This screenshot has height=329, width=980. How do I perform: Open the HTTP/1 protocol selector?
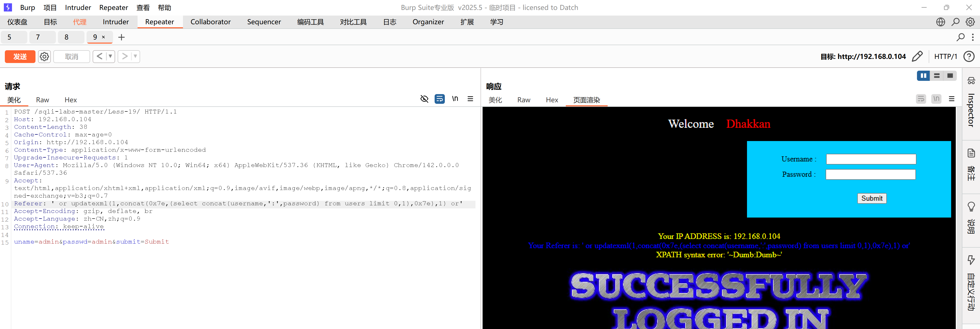945,57
